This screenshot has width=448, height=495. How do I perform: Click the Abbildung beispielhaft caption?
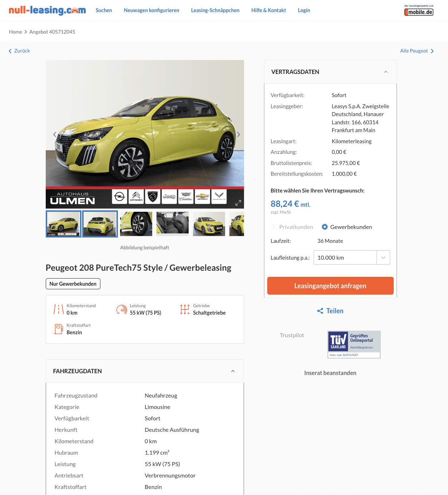coord(145,247)
